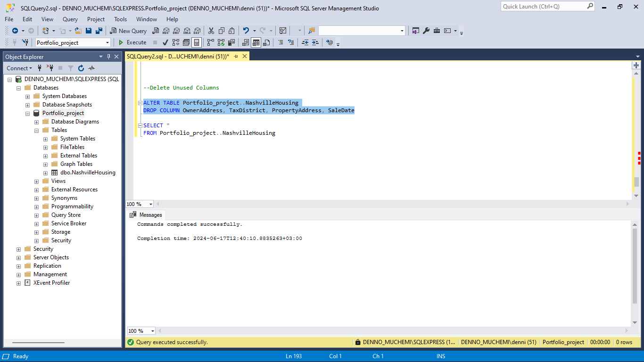
Task: Open a new DMX query
Action: [x=176, y=31]
